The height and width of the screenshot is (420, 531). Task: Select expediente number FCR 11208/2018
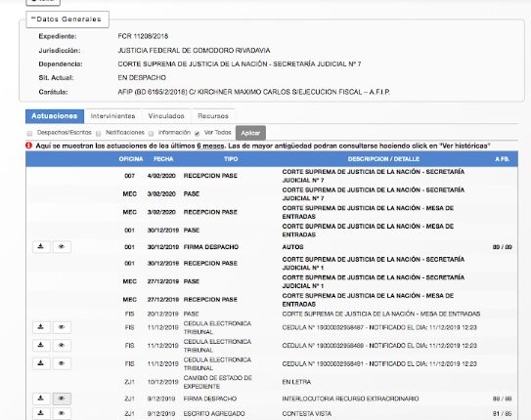[x=143, y=36]
